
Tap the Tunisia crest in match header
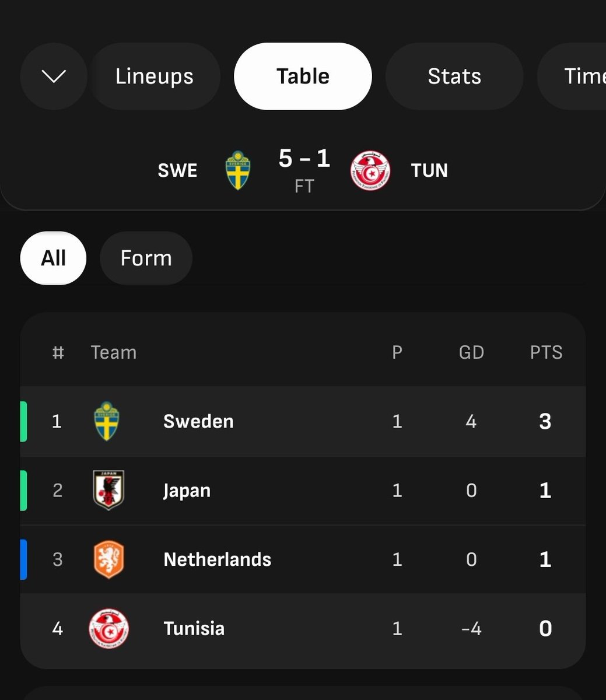(370, 171)
